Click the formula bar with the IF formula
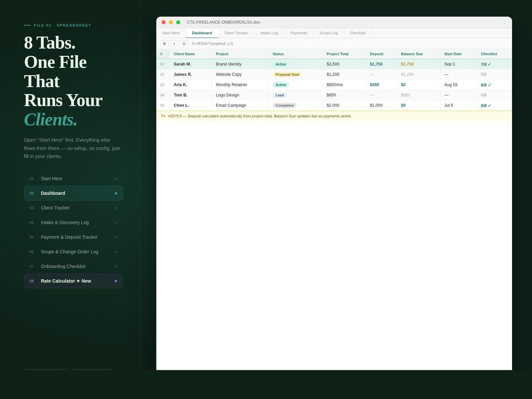 tap(213, 44)
